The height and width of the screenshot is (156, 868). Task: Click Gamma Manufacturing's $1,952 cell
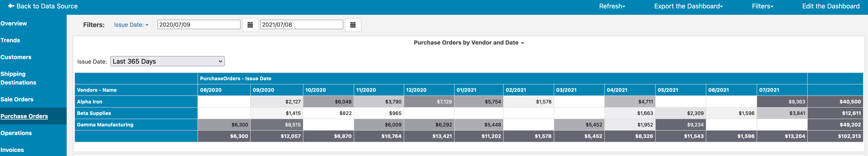tap(630, 124)
